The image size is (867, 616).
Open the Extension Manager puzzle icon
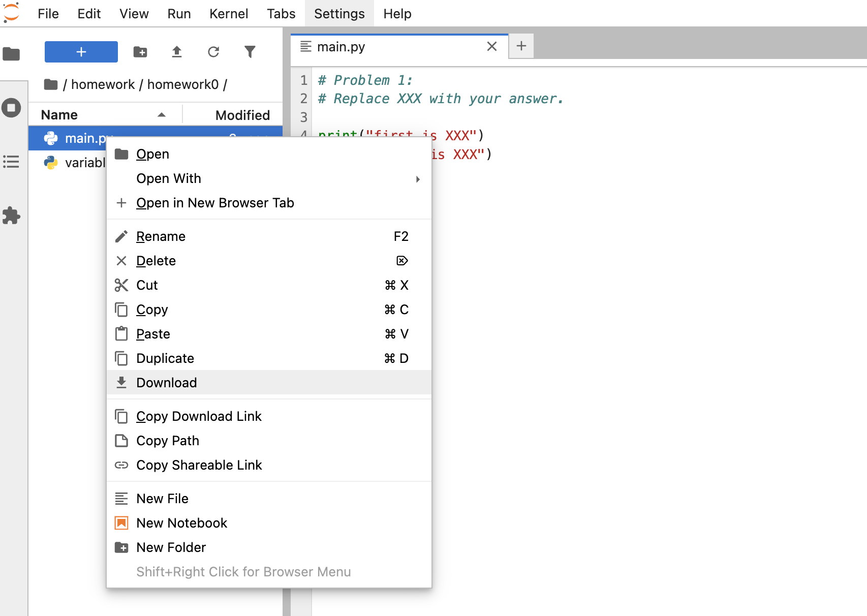click(x=11, y=215)
